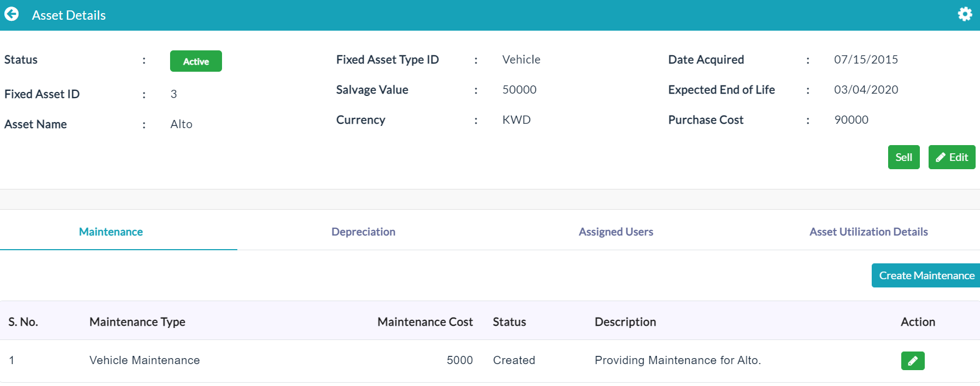Click the Purchase Cost label

(x=705, y=120)
